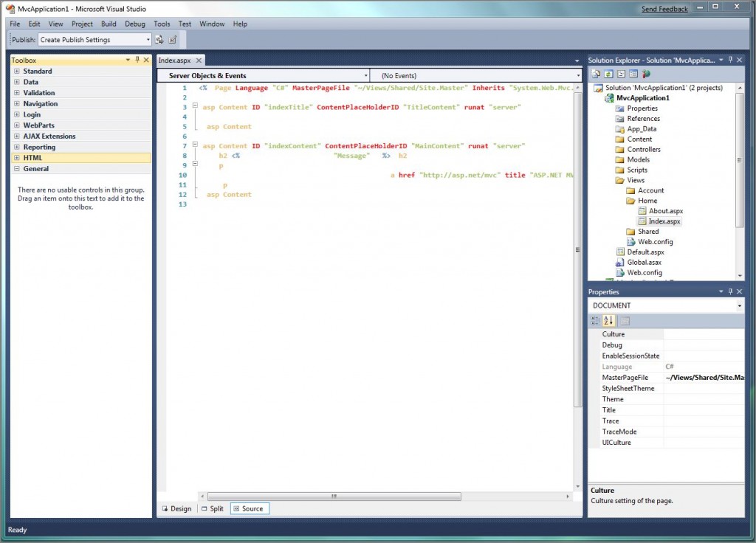
Task: Click the Publish Web icon beside Publish dropdown
Action: click(159, 40)
